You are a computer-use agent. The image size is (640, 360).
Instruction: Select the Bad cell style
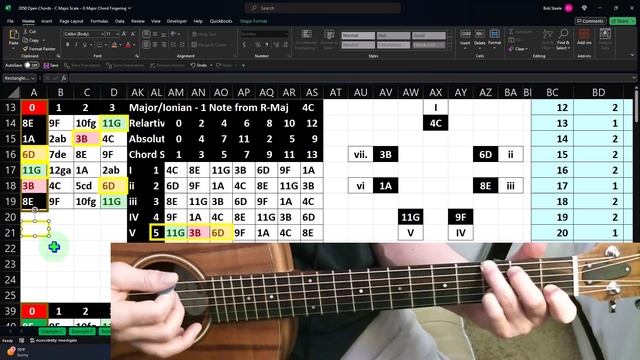393,36
